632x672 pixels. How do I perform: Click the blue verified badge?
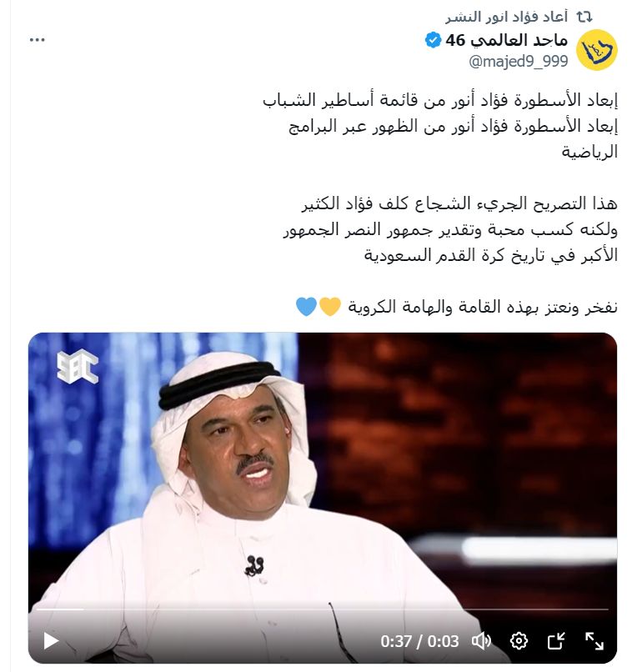point(434,40)
